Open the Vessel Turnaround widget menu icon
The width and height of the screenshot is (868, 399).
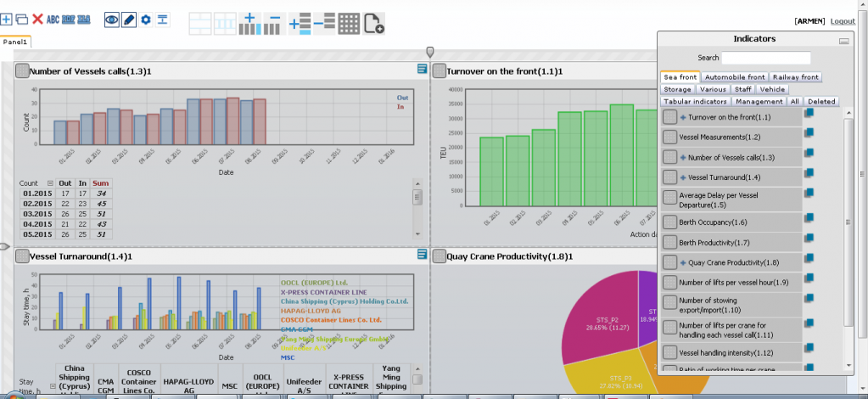coord(422,254)
